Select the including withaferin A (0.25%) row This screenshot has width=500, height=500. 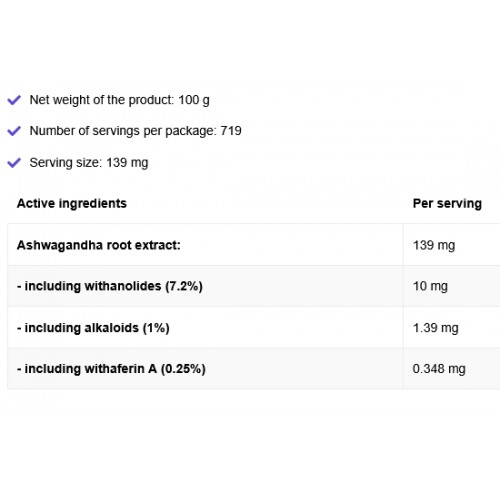253,368
